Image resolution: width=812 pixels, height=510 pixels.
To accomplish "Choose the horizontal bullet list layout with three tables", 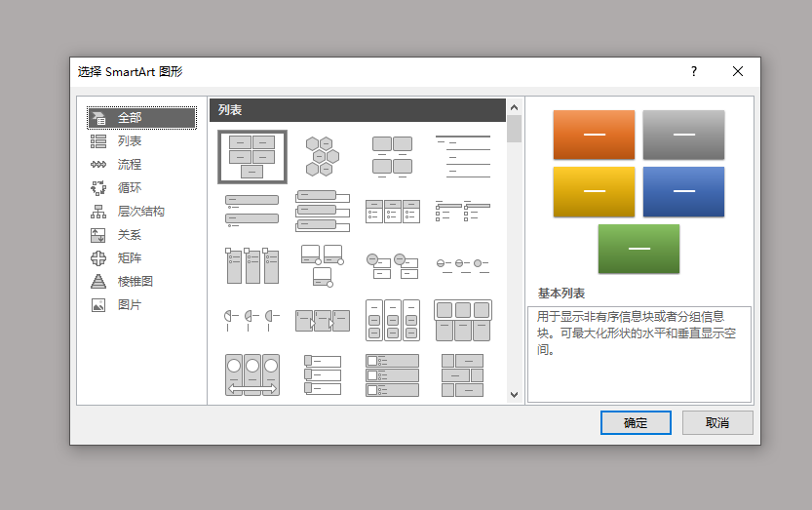I will pyautogui.click(x=393, y=212).
